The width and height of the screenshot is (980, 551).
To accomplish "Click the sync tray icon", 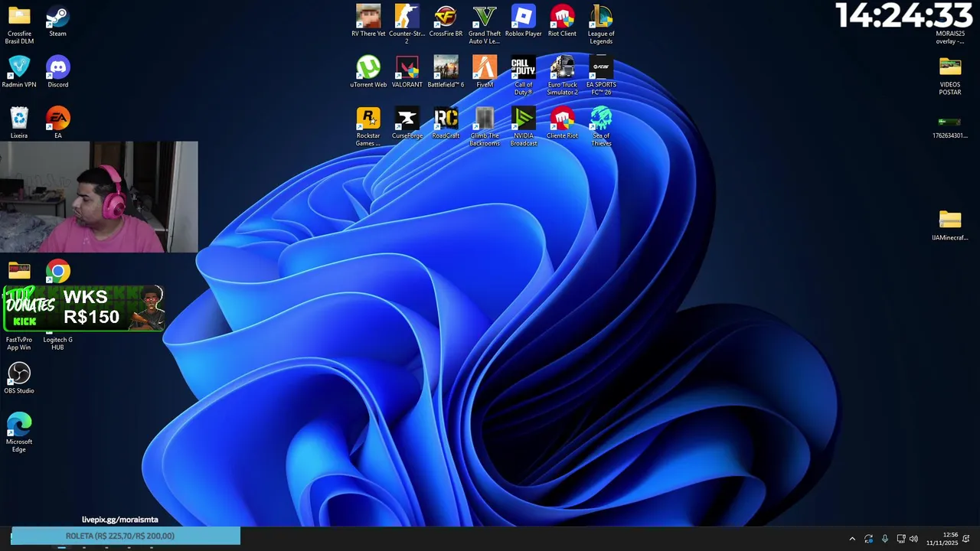I will pyautogui.click(x=868, y=539).
